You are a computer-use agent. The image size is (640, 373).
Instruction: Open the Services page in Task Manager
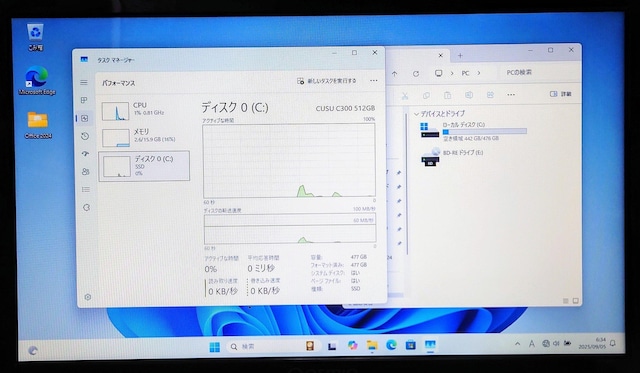point(86,207)
